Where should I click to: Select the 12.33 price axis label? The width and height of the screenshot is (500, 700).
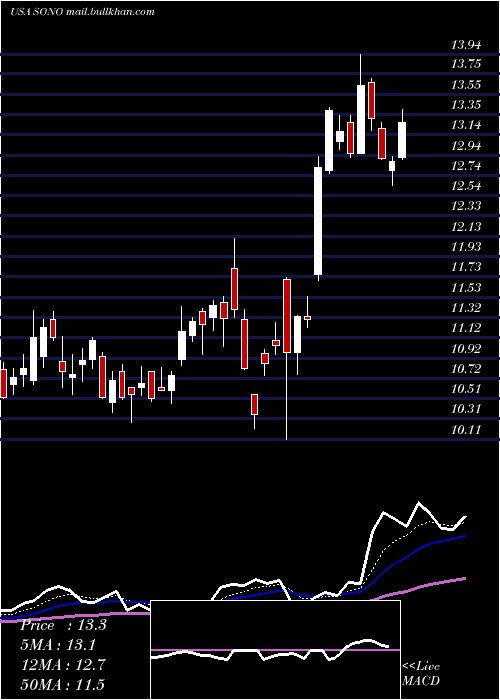click(x=466, y=205)
